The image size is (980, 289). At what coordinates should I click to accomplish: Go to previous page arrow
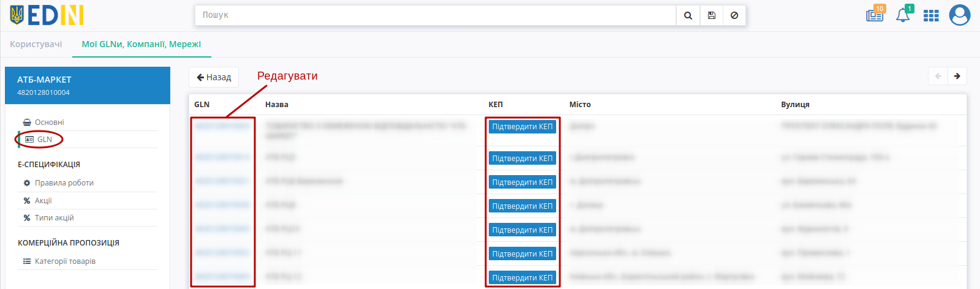click(938, 76)
